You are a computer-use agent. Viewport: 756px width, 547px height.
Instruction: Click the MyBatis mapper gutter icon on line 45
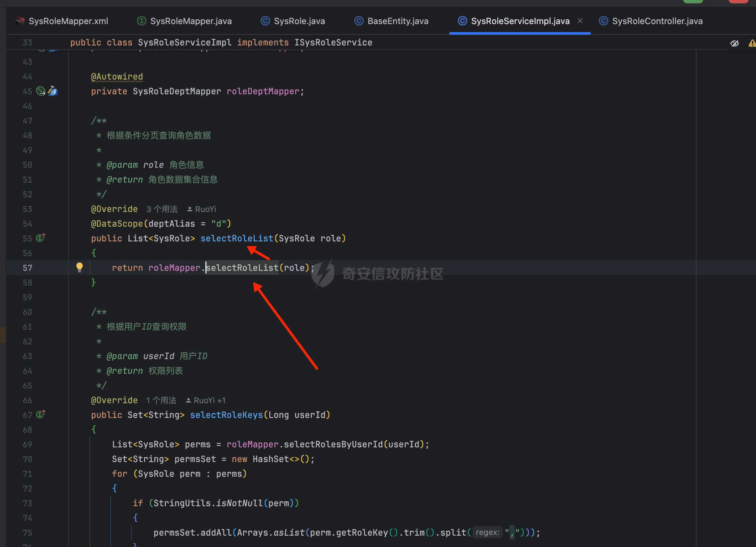tap(53, 91)
